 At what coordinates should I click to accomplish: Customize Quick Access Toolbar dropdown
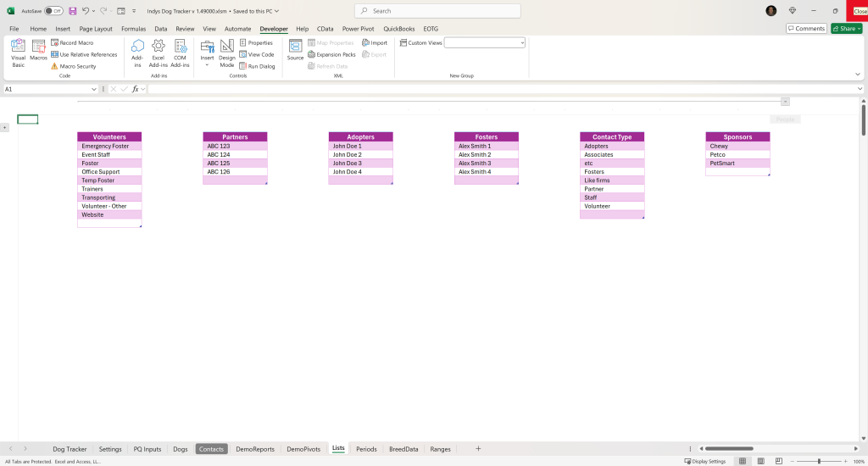click(134, 11)
